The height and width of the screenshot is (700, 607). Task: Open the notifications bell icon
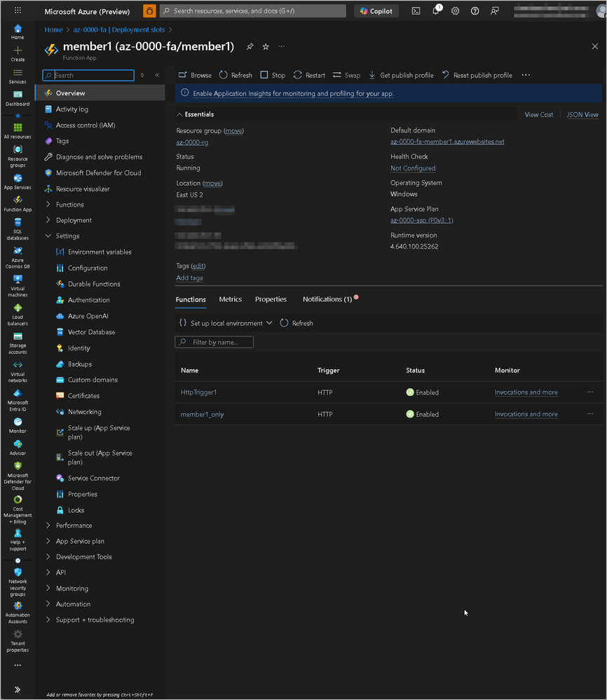pyautogui.click(x=435, y=11)
